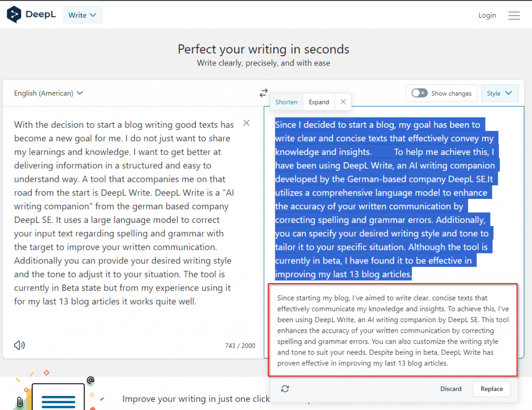Toggle the Show changes switch

(419, 93)
